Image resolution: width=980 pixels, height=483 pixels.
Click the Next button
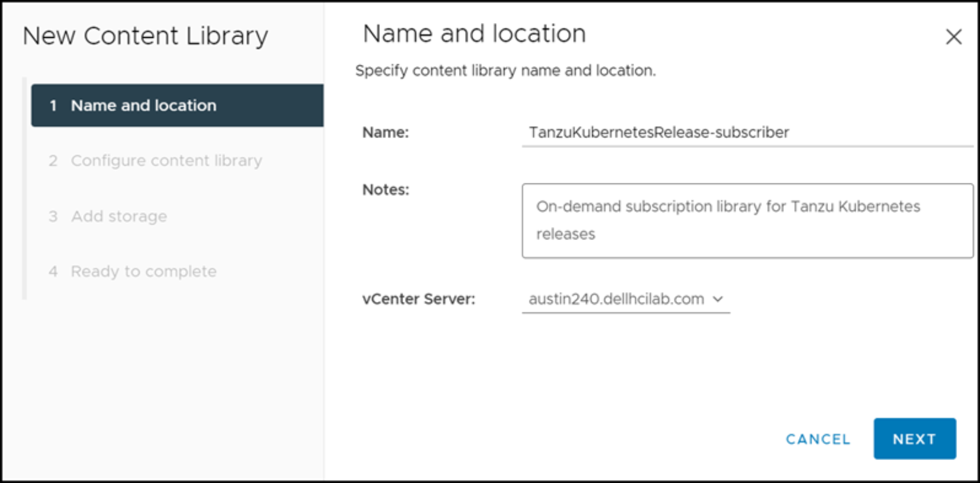915,439
